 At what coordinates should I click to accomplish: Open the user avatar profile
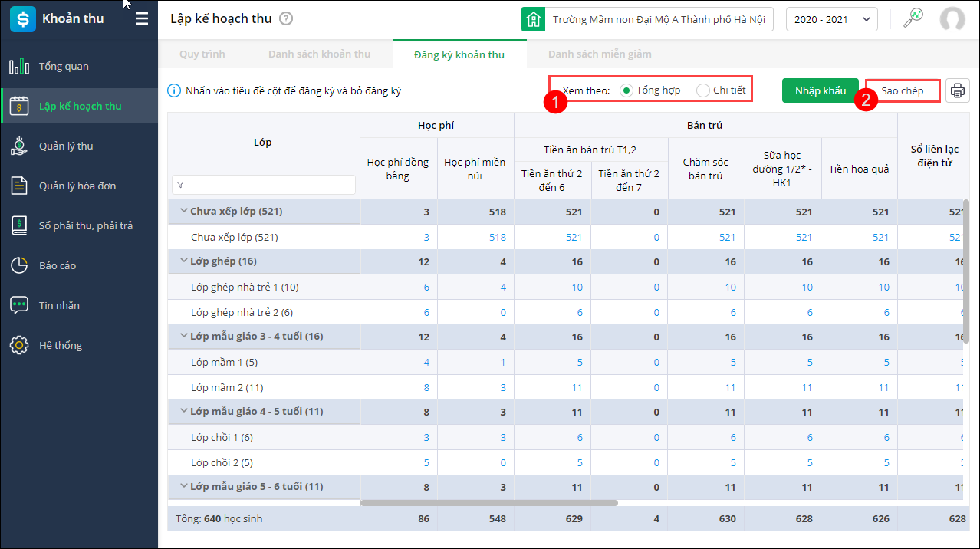[x=952, y=19]
